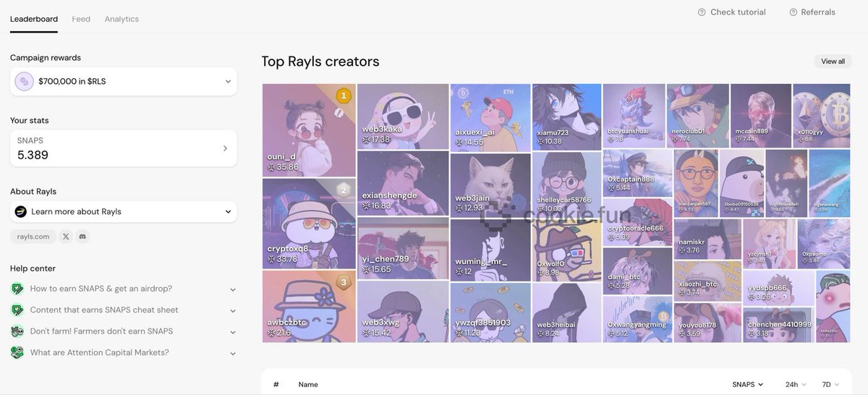Open the 7D time range dropdown
Image resolution: width=868 pixels, height=395 pixels.
pyautogui.click(x=830, y=385)
